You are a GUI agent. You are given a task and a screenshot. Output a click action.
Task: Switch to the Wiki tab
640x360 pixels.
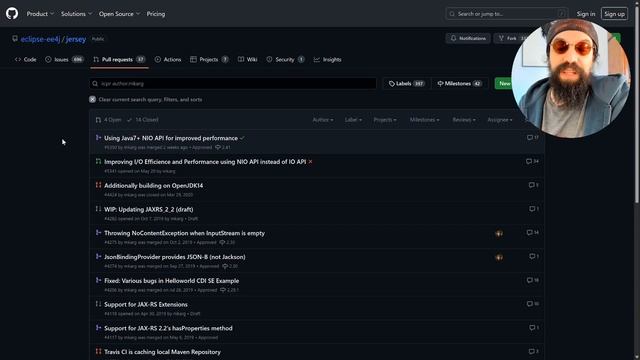(x=248, y=60)
